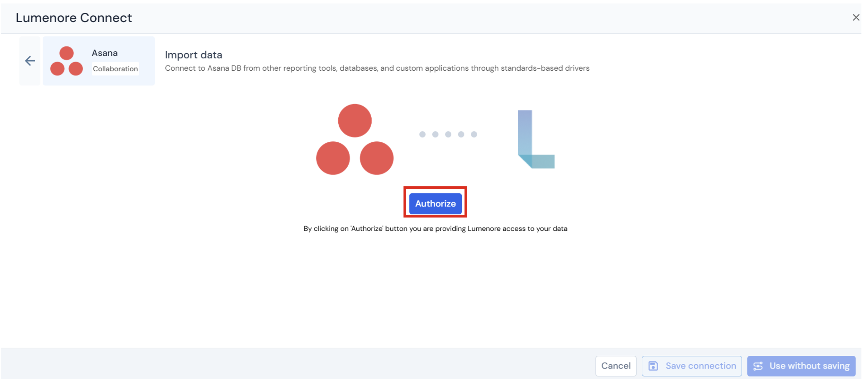The width and height of the screenshot is (868, 381).
Task: Click the Import data heading
Action: (193, 55)
